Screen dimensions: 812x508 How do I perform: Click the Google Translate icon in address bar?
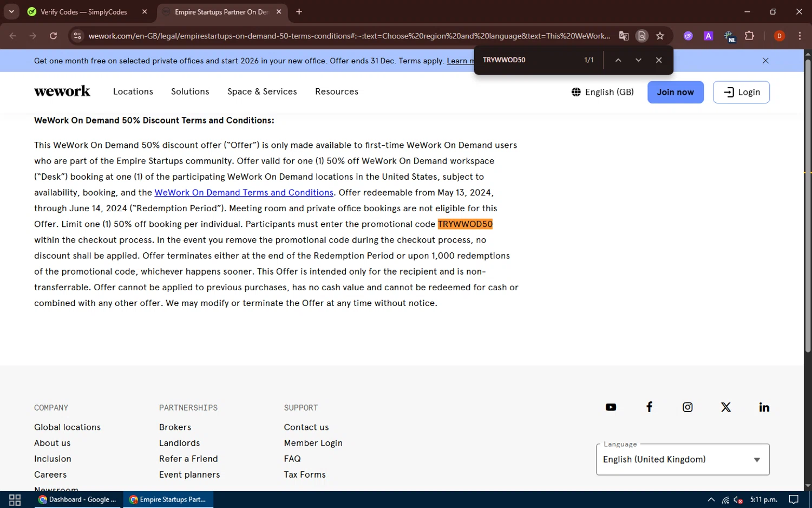coord(624,36)
